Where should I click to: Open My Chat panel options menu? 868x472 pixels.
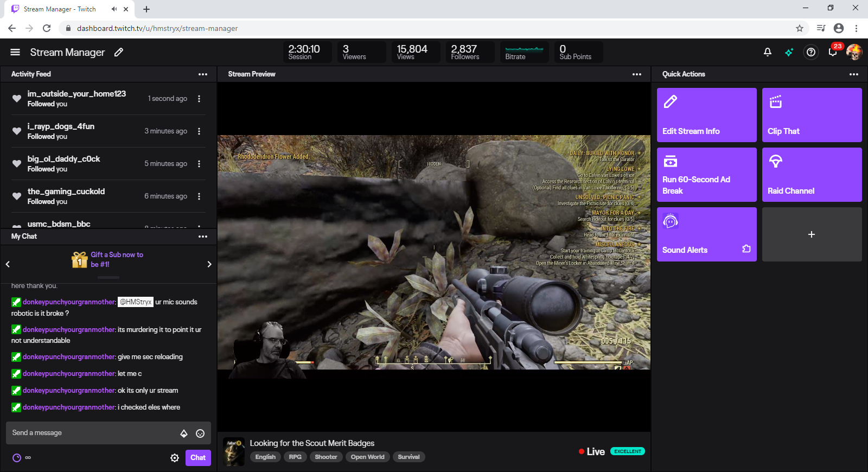tap(203, 237)
